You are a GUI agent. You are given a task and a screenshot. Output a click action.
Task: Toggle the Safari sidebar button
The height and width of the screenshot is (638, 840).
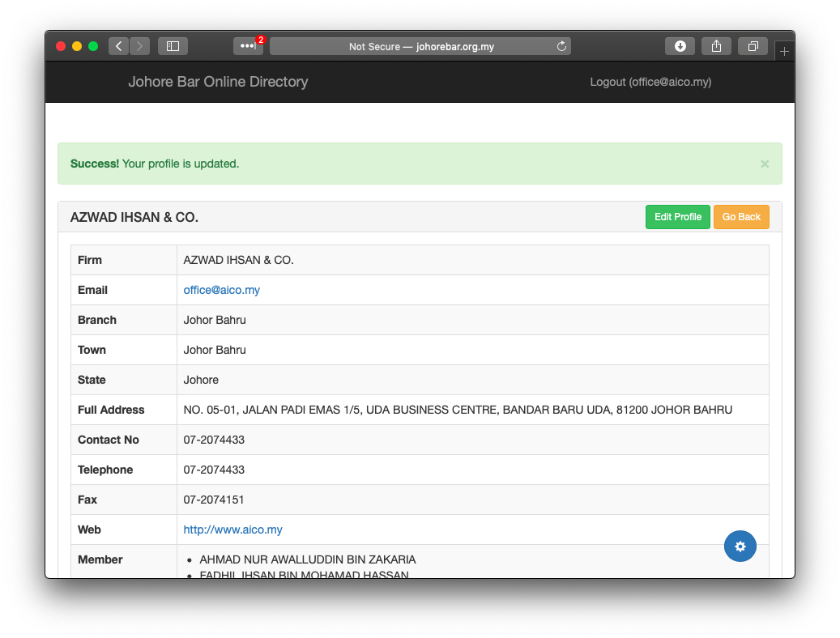point(173,46)
